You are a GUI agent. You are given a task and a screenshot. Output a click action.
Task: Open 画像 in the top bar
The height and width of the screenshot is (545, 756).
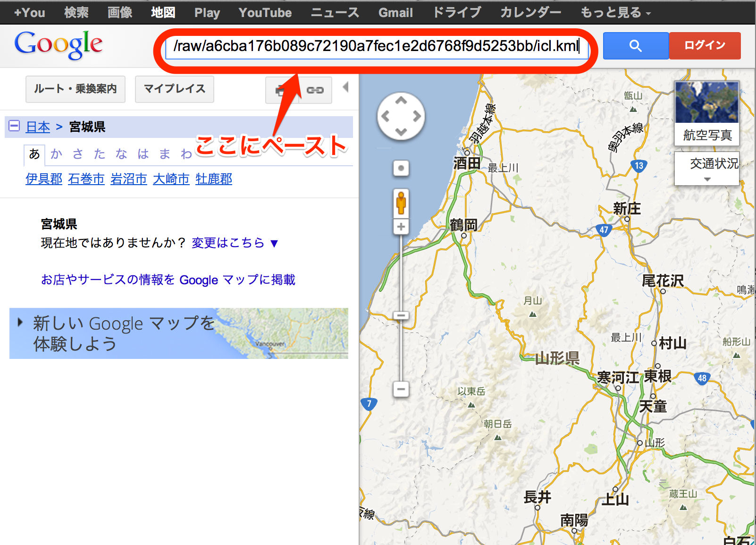120,13
